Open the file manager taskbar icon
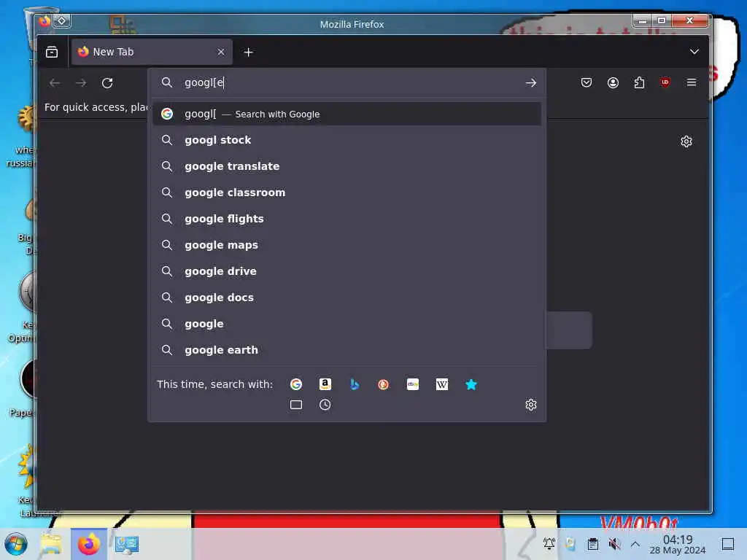Image resolution: width=747 pixels, height=560 pixels. coord(51,544)
